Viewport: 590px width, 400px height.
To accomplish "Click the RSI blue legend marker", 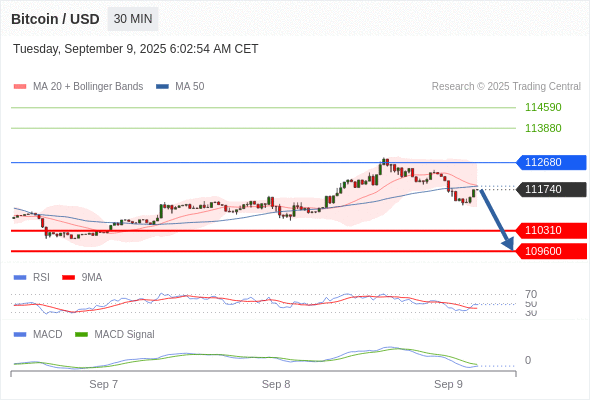I will coord(20,277).
